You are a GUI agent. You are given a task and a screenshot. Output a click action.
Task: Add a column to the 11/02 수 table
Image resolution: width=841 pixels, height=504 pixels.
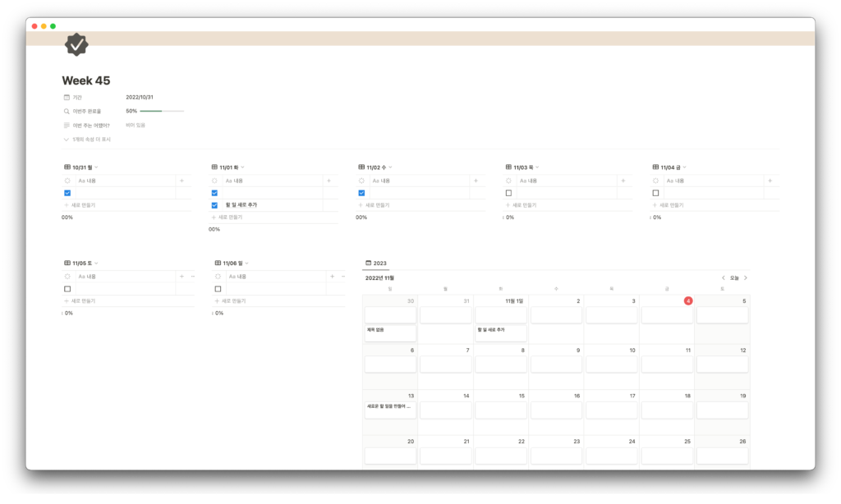pos(476,181)
